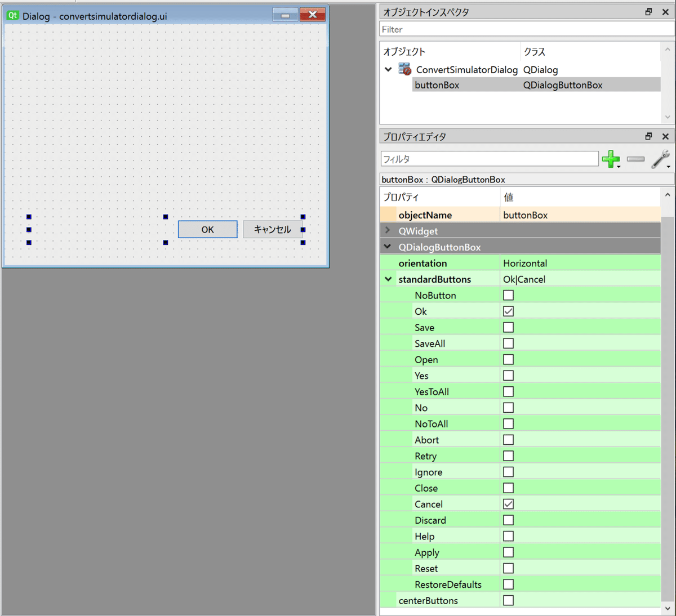Enable the NoButton checkbox
Image resolution: width=676 pixels, height=616 pixels.
508,295
